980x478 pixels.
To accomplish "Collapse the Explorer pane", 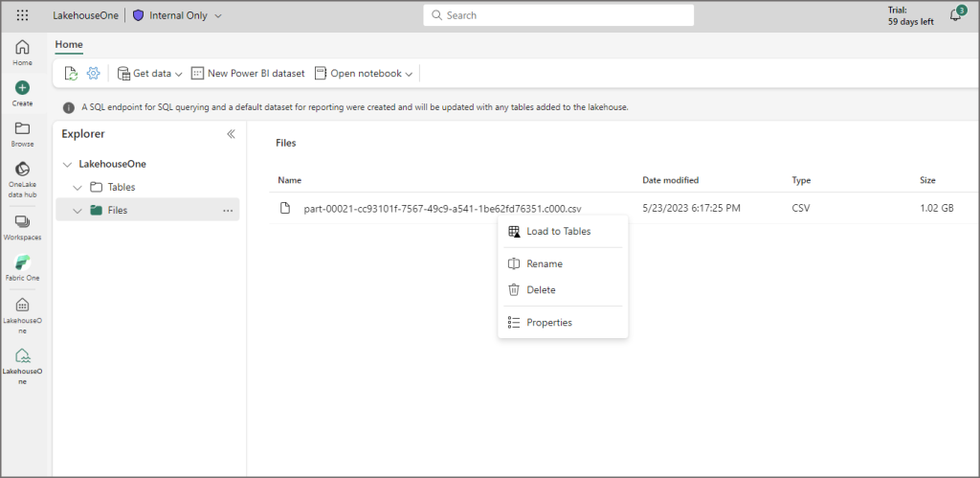I will [231, 134].
